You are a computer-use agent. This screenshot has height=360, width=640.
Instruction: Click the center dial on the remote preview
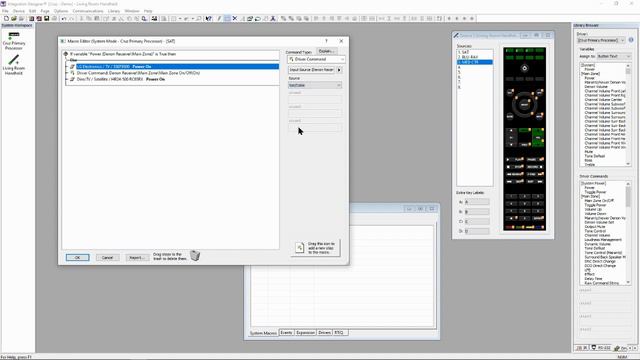tap(524, 105)
